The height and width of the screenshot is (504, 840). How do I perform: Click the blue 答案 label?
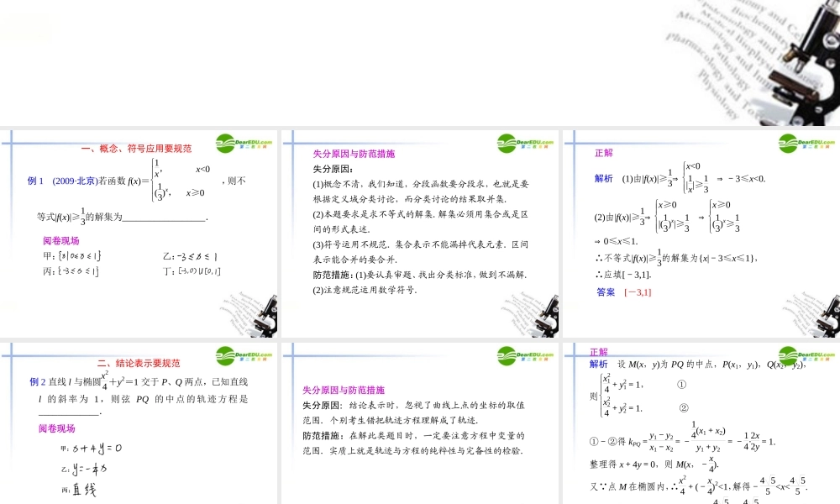[x=606, y=292]
